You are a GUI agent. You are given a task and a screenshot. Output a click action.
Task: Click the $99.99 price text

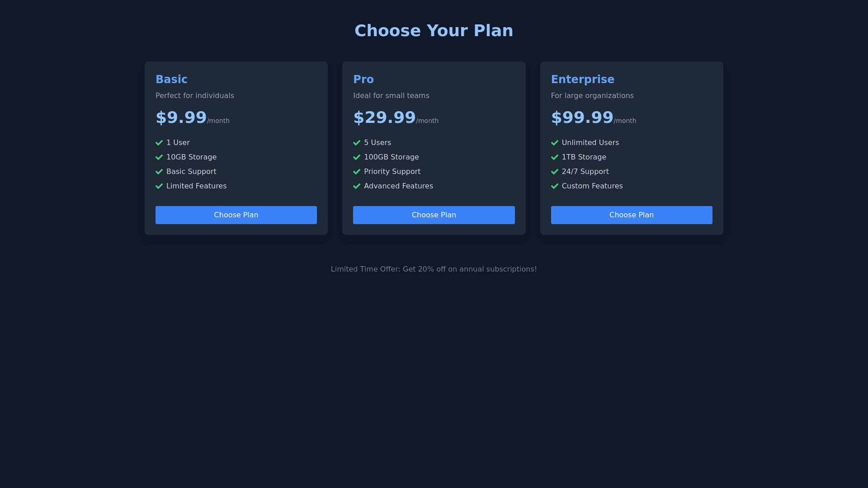point(582,117)
